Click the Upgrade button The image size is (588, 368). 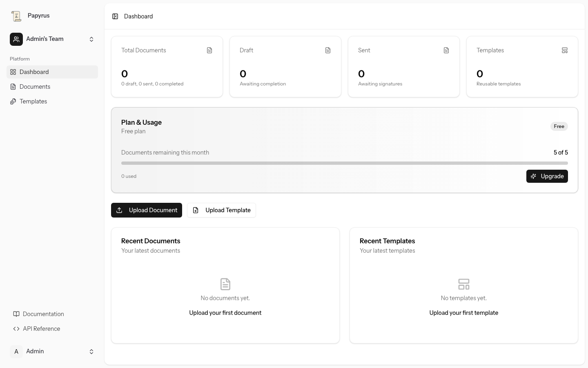(x=547, y=176)
